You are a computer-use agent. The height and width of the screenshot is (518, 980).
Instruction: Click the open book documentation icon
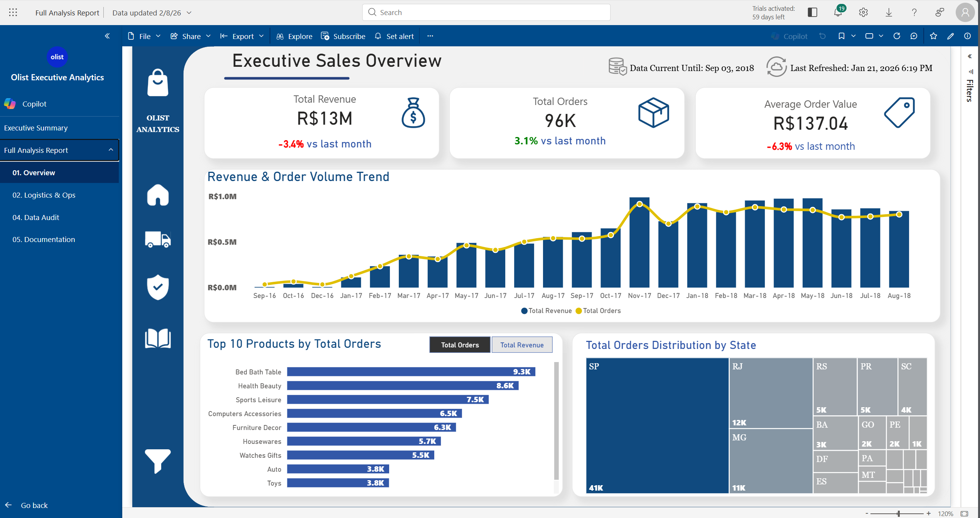158,339
